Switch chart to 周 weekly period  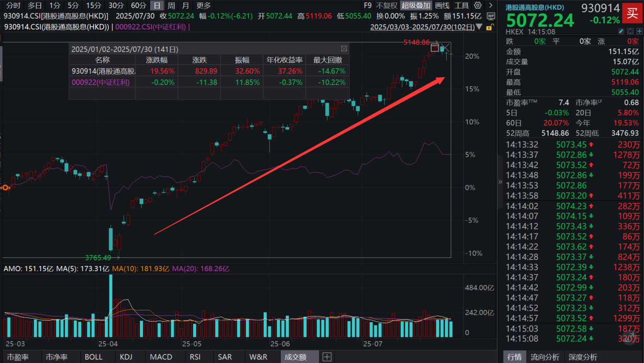172,6
